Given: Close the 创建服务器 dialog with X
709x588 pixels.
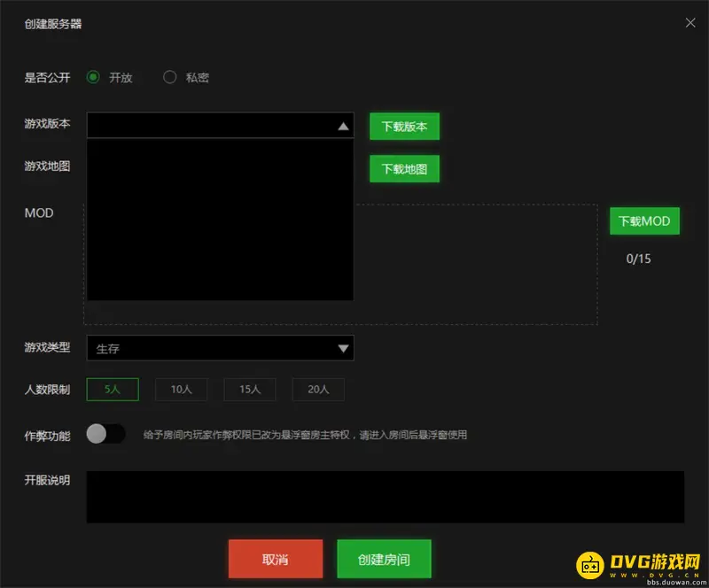Looking at the screenshot, I should [x=690, y=24].
